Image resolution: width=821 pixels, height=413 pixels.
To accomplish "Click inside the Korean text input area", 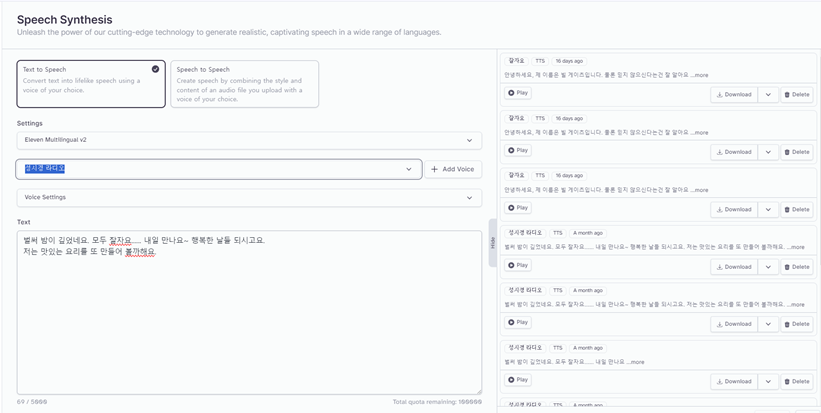I will coord(249,312).
